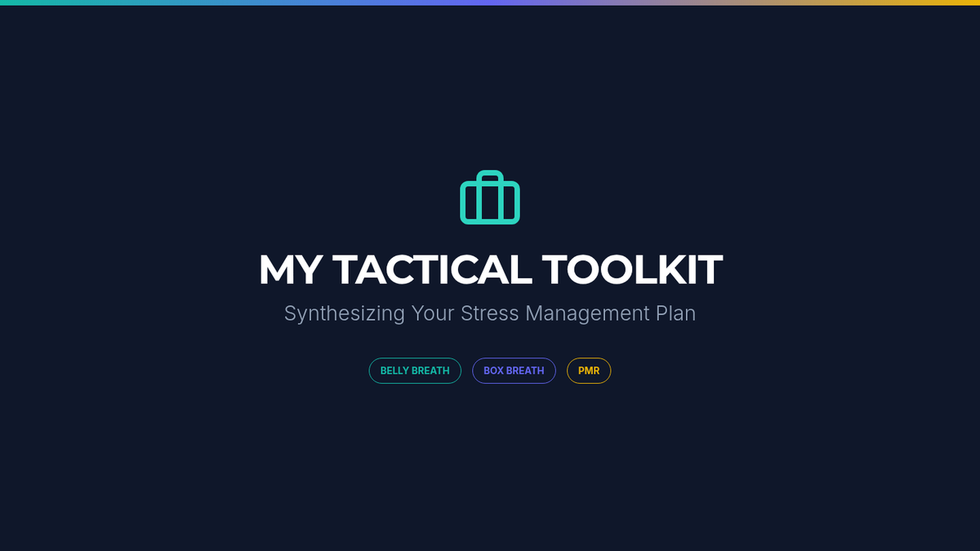
Task: Click the word TOOLKIT in the title
Action: (x=631, y=270)
